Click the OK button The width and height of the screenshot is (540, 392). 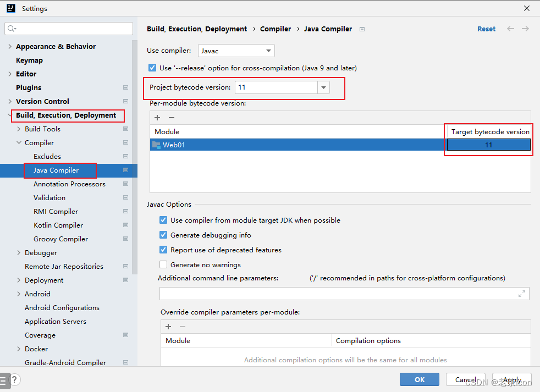click(x=420, y=379)
